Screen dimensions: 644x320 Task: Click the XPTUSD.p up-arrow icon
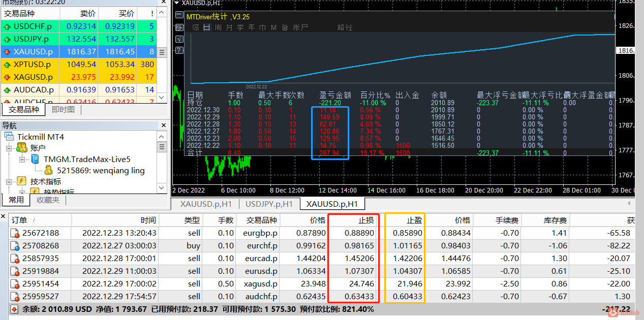click(x=7, y=65)
